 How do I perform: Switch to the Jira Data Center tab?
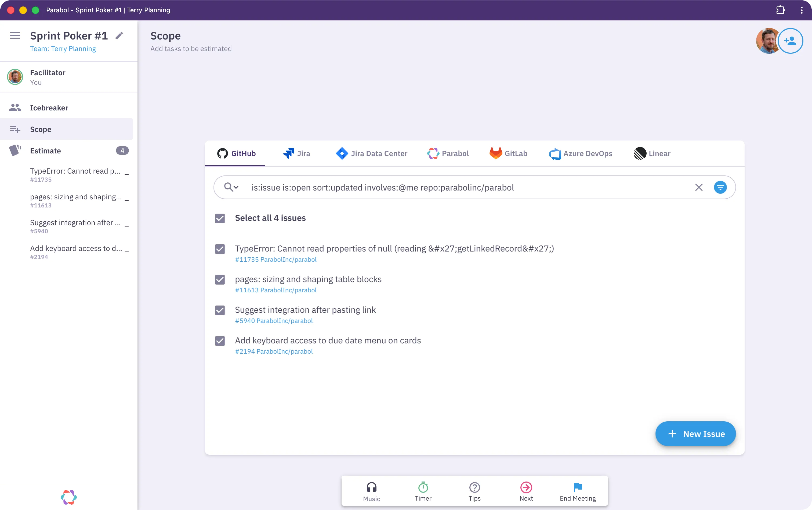click(x=371, y=153)
